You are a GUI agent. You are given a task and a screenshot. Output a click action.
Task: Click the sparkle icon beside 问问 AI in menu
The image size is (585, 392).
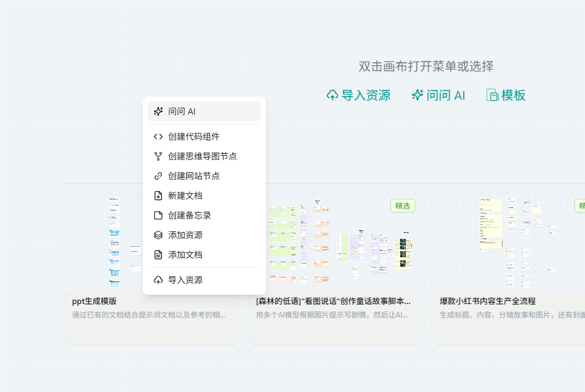point(158,111)
